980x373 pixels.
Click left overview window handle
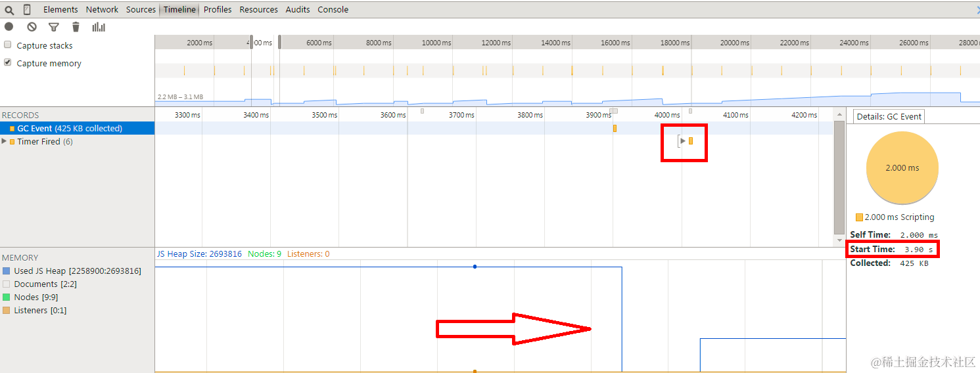[251, 42]
